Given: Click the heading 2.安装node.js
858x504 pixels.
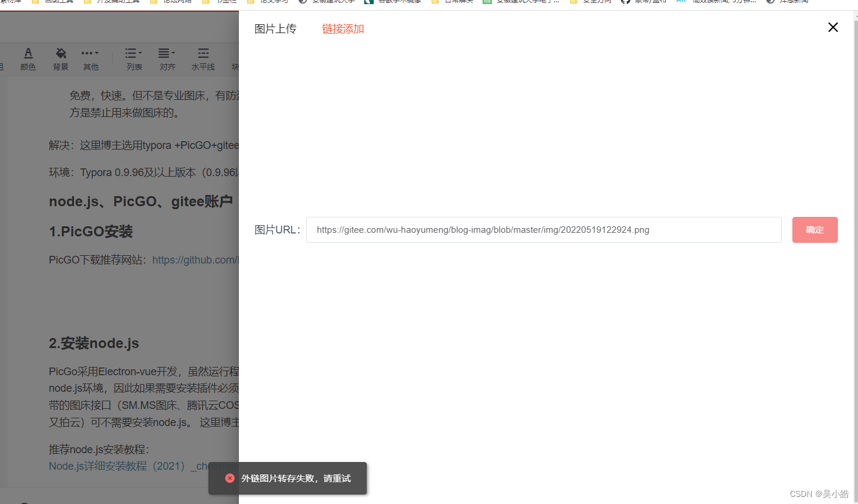Looking at the screenshot, I should pos(94,343).
